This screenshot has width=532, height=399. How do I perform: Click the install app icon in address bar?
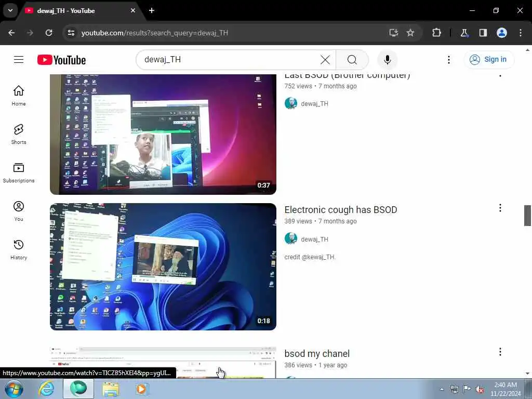394,33
